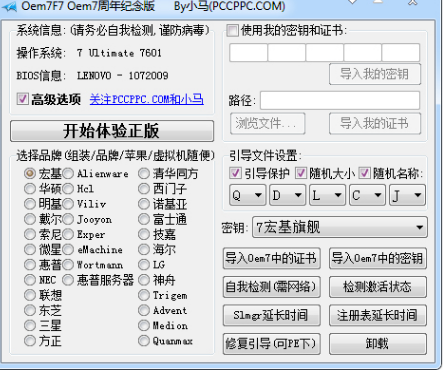Select the Medion radio button

tap(144, 325)
